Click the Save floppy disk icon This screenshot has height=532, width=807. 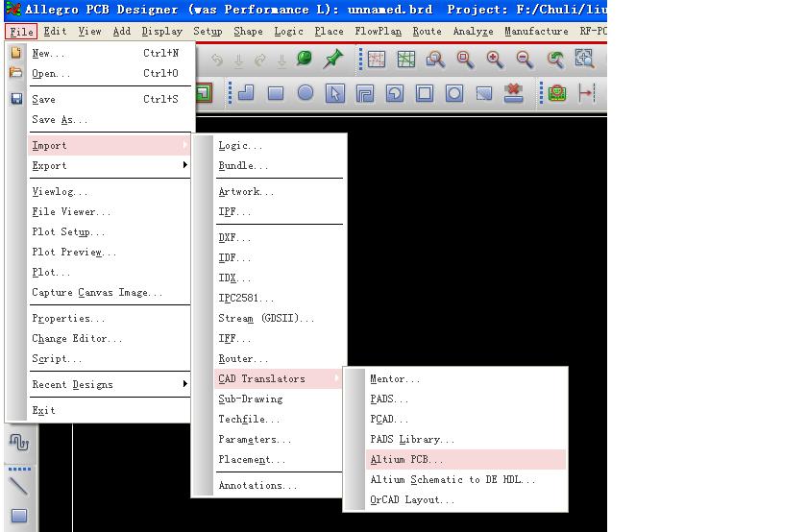point(16,98)
